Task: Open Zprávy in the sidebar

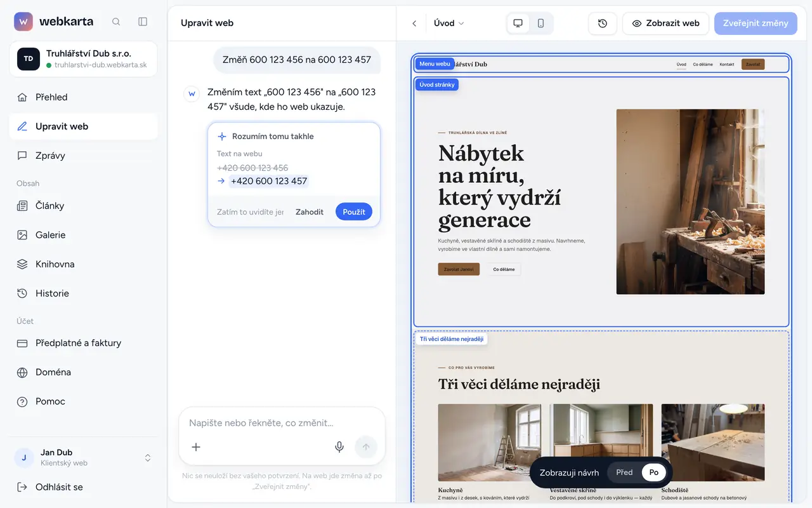Action: 83,156
